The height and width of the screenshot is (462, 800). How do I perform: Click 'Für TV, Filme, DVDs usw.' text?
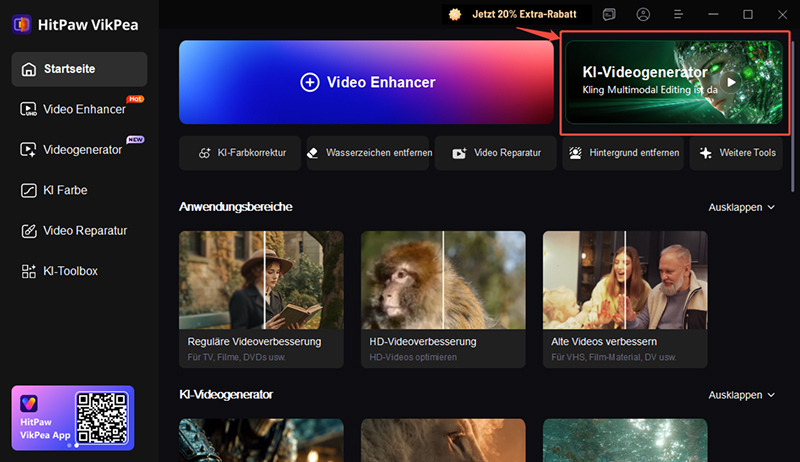coord(237,357)
